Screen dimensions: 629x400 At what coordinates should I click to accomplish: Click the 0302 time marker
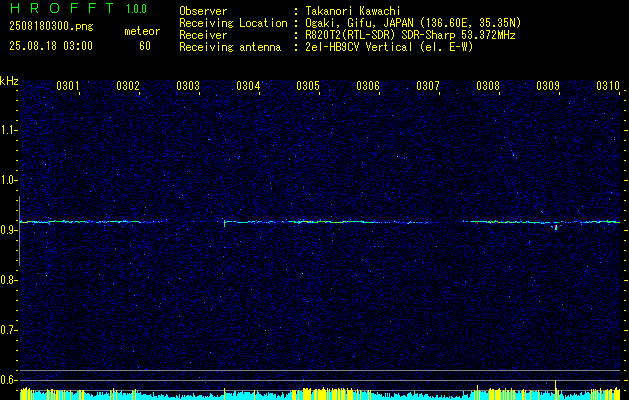tap(128, 86)
